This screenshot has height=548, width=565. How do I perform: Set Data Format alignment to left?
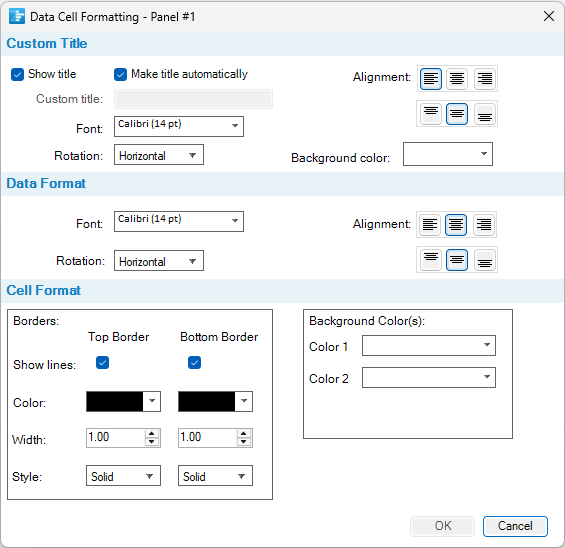tap(430, 225)
